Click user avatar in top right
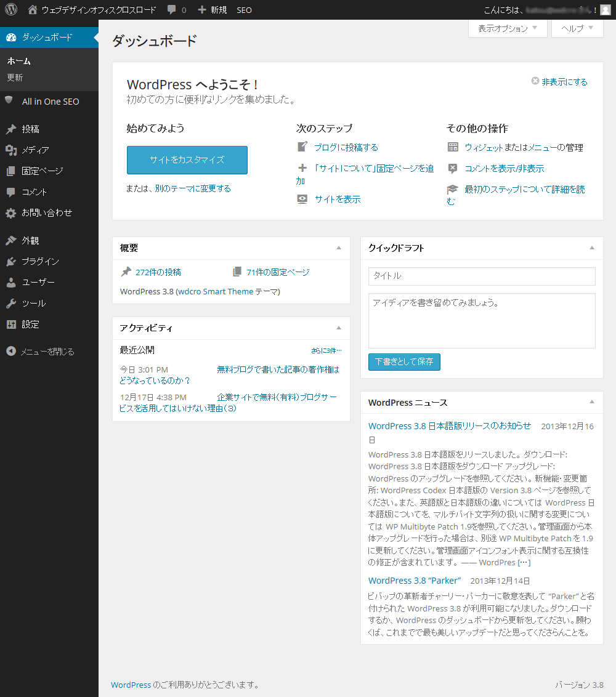 click(606, 10)
